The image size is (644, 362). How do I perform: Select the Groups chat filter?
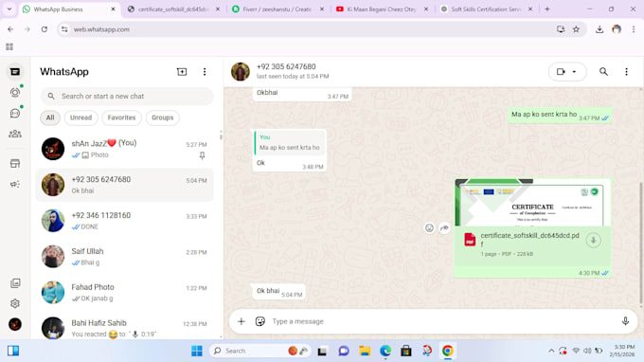click(163, 118)
